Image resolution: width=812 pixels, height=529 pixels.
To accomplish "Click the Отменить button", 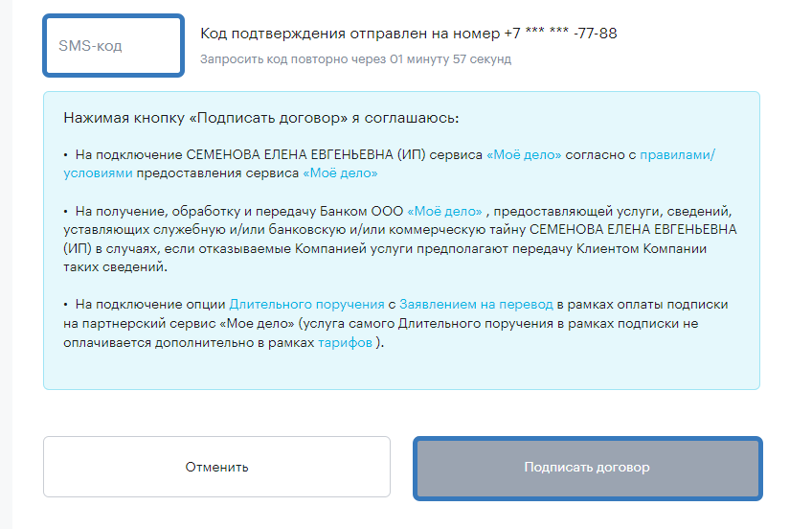I will pos(216,467).
